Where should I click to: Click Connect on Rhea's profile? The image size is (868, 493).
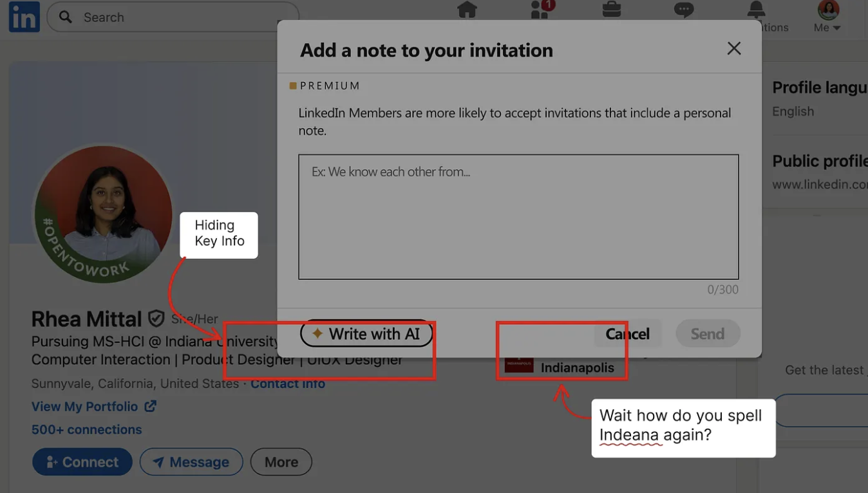coord(82,461)
